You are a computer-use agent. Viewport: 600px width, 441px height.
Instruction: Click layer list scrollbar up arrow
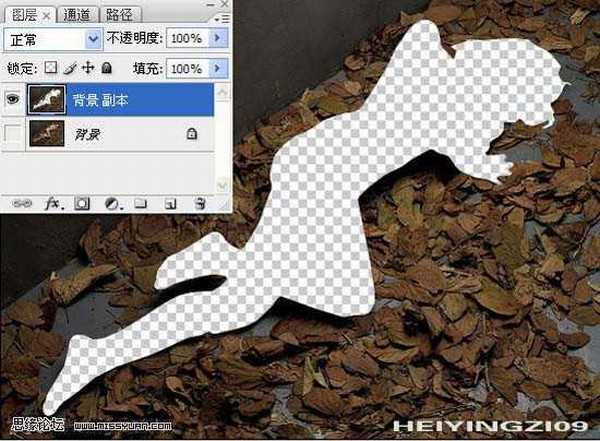coord(222,92)
